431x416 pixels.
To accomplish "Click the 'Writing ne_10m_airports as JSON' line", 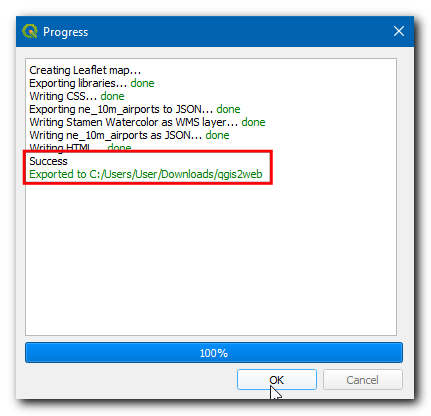I will (x=129, y=135).
